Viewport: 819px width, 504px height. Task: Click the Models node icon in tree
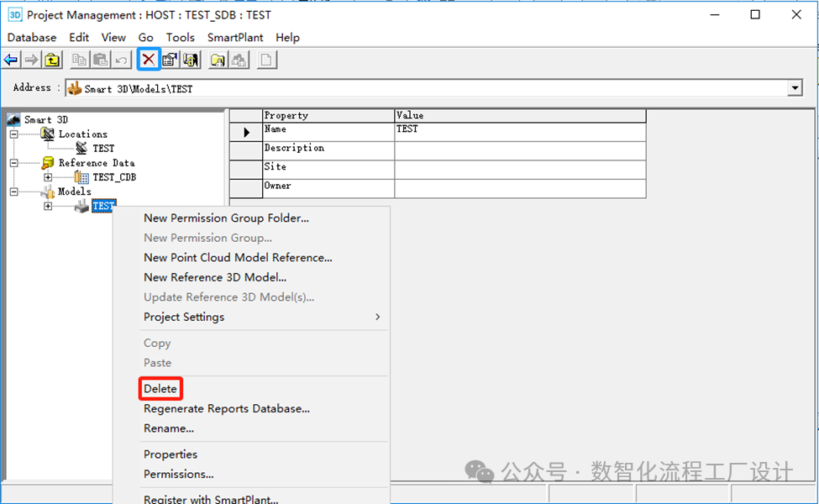pos(48,192)
